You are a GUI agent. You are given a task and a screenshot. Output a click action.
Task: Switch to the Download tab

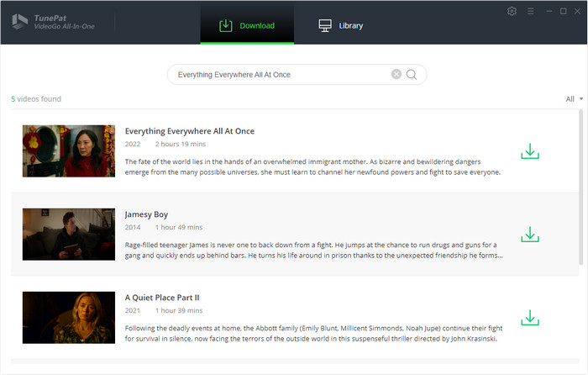247,25
